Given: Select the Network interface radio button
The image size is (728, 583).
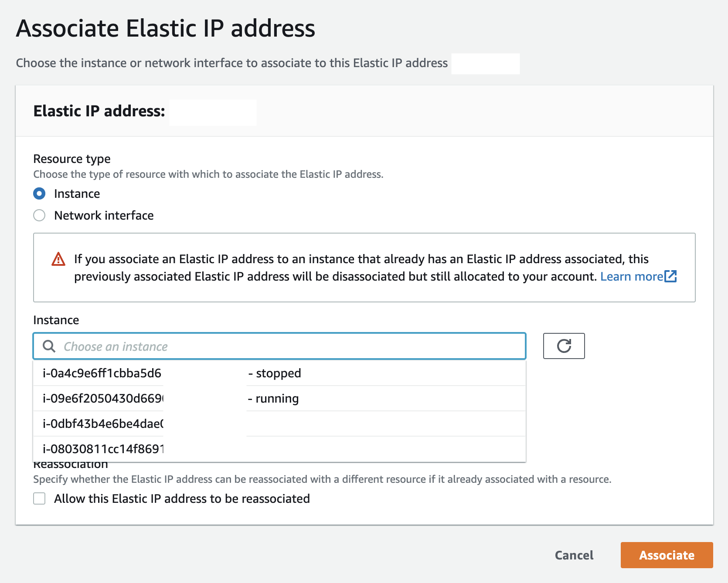Looking at the screenshot, I should click(39, 215).
